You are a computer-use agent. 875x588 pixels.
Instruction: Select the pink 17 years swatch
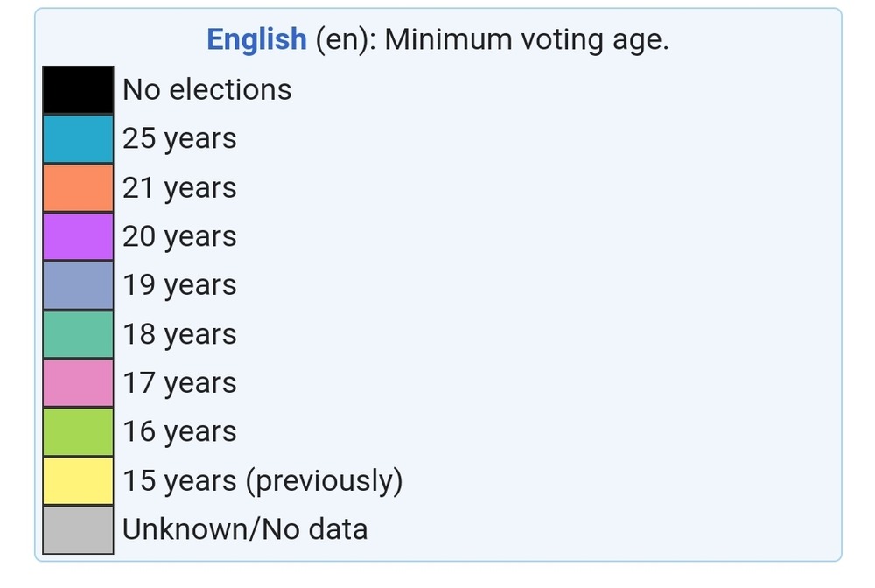click(78, 383)
